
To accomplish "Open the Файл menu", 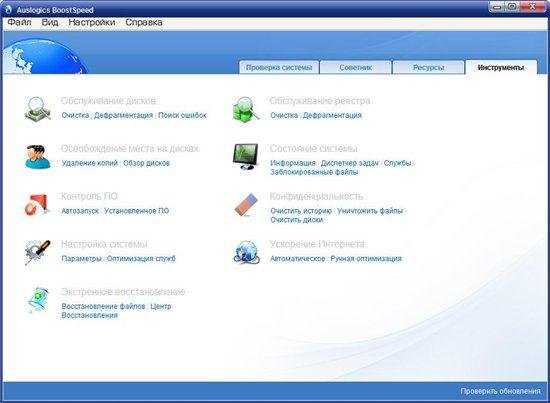I will point(19,22).
